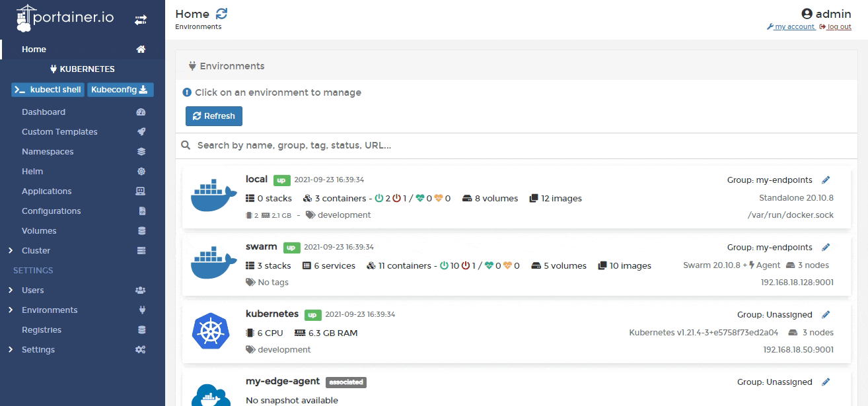Image resolution: width=868 pixels, height=406 pixels.
Task: Click '3 stacks' in swarm row
Action: 268,266
